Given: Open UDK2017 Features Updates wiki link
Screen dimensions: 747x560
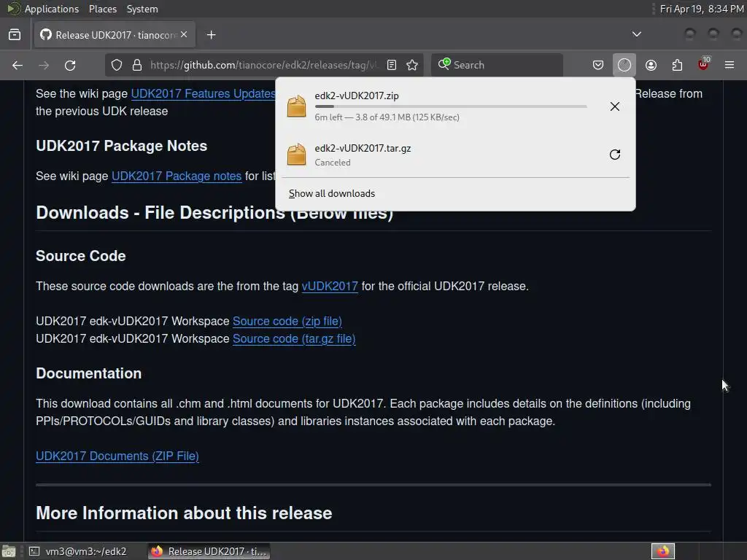Looking at the screenshot, I should [204, 94].
